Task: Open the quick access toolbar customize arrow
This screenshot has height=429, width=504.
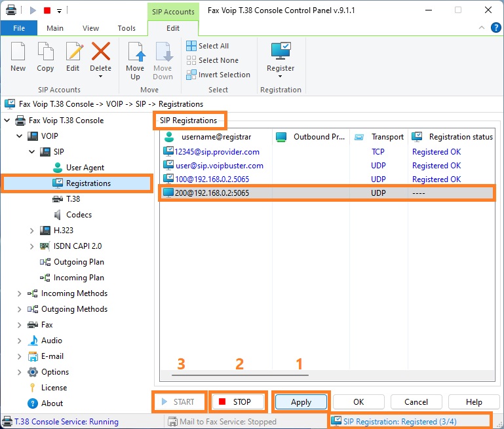Action: point(59,11)
